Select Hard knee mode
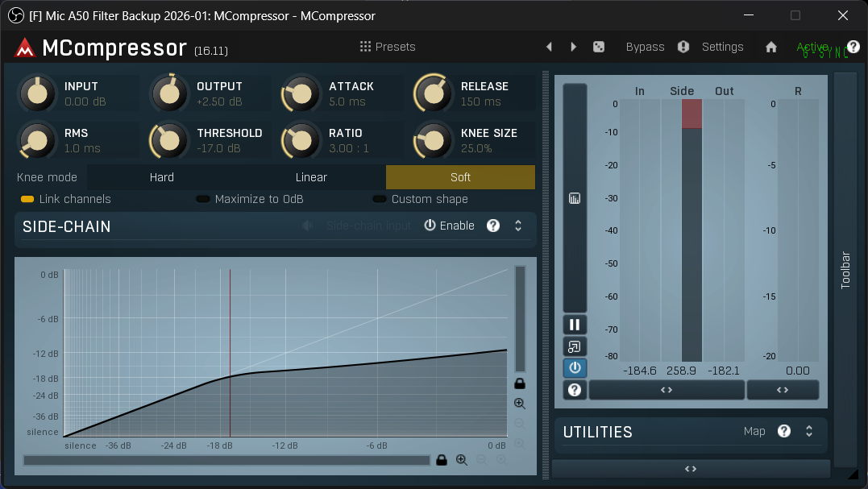The image size is (868, 489). click(162, 177)
